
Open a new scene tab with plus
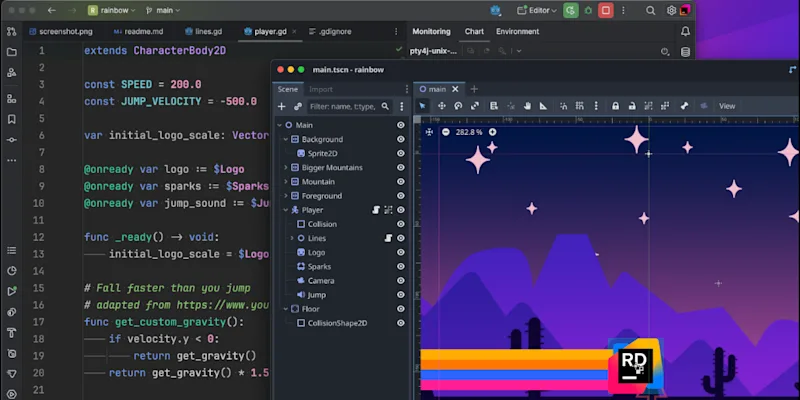coord(474,89)
